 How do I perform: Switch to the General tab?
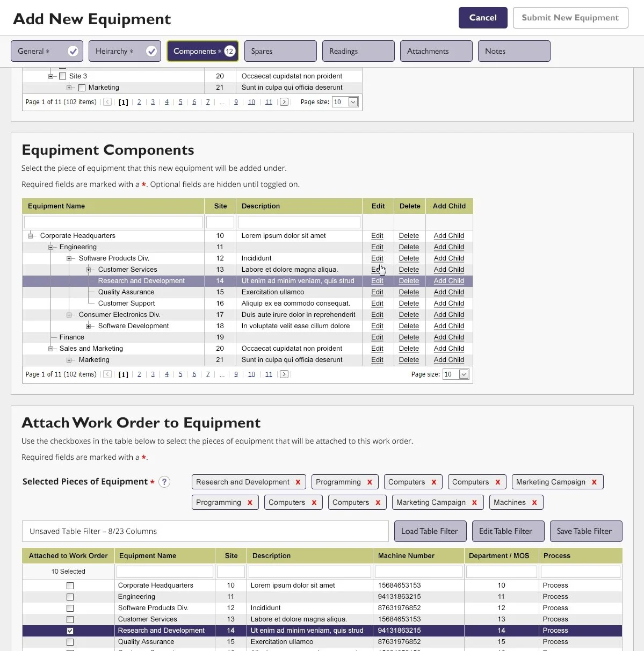(47, 51)
